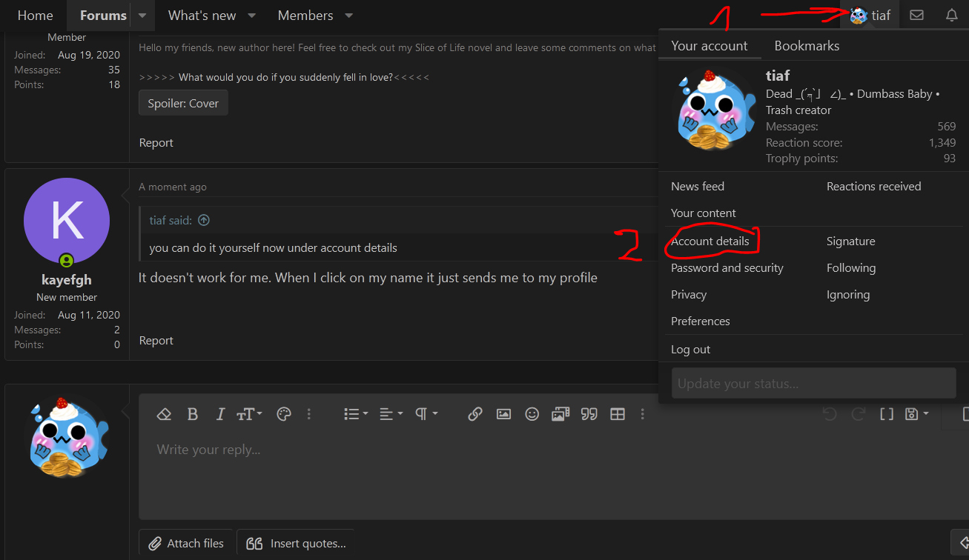
Task: Open the smilies emoji picker
Action: 532,414
